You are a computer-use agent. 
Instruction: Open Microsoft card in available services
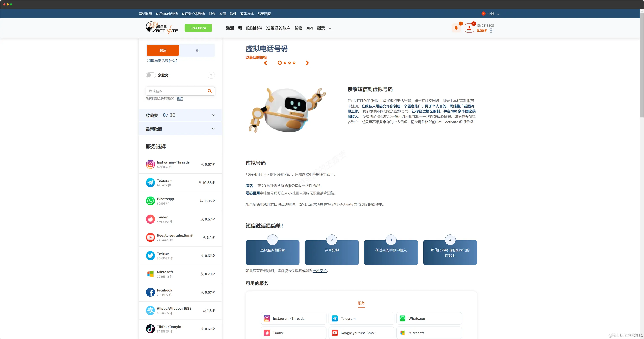click(429, 333)
